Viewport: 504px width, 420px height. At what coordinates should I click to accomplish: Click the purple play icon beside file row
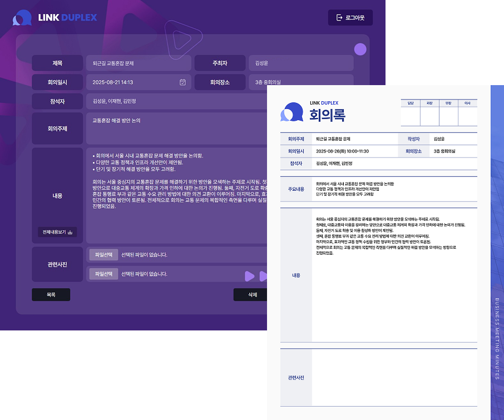(x=250, y=276)
